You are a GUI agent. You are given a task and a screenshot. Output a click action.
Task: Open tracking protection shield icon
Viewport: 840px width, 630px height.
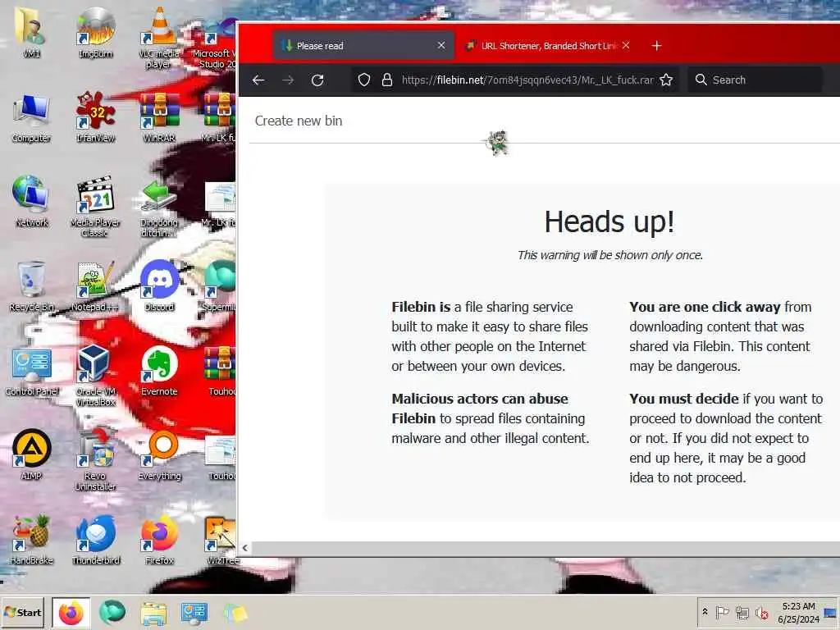coord(363,80)
